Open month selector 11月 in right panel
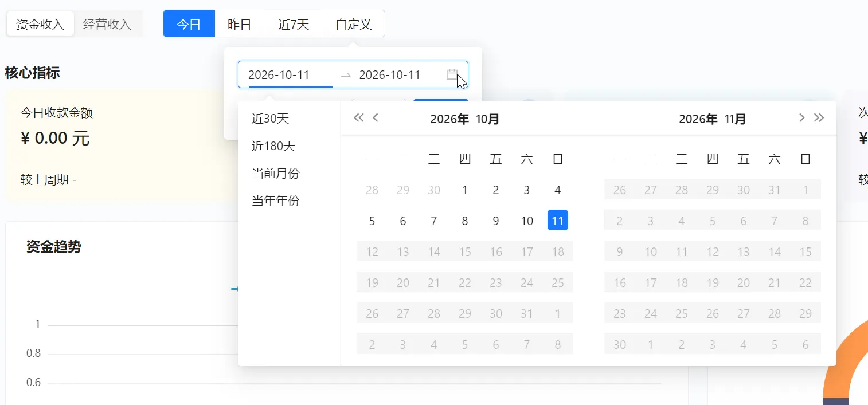The height and width of the screenshot is (405, 868). coord(736,119)
